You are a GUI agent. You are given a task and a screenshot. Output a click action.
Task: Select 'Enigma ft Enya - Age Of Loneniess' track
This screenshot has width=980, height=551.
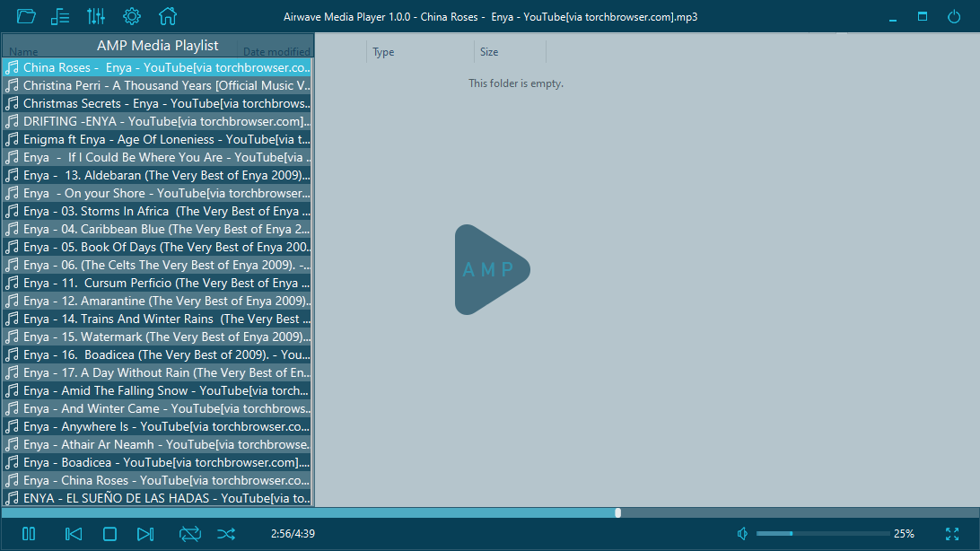(158, 139)
